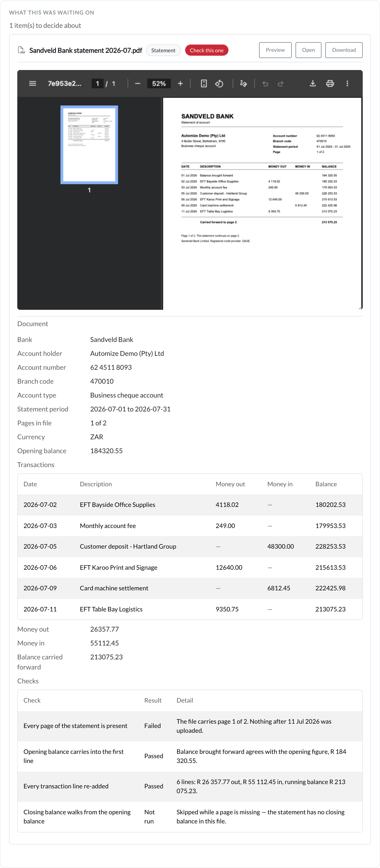Click the ZAR currency value

pos(97,437)
